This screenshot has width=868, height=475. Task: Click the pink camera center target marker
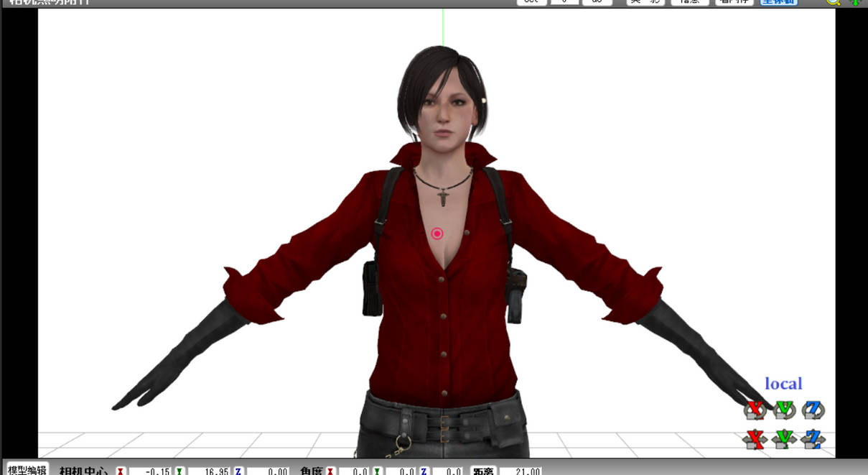[x=437, y=234]
